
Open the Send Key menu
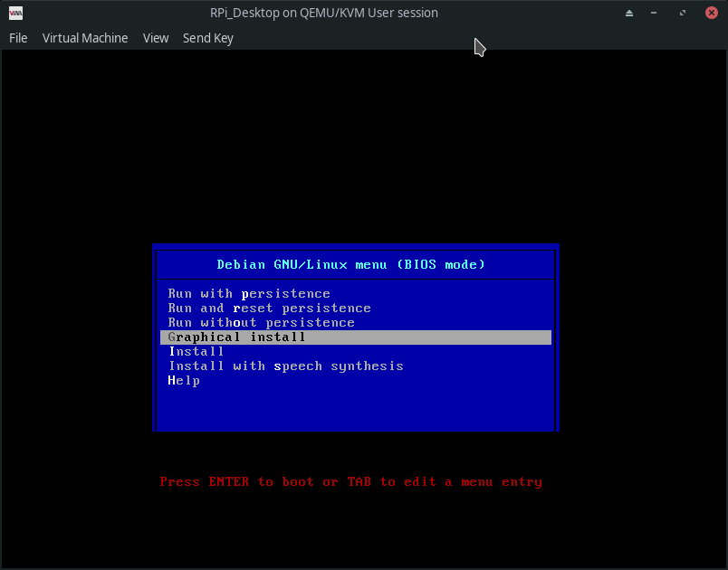[x=208, y=38]
